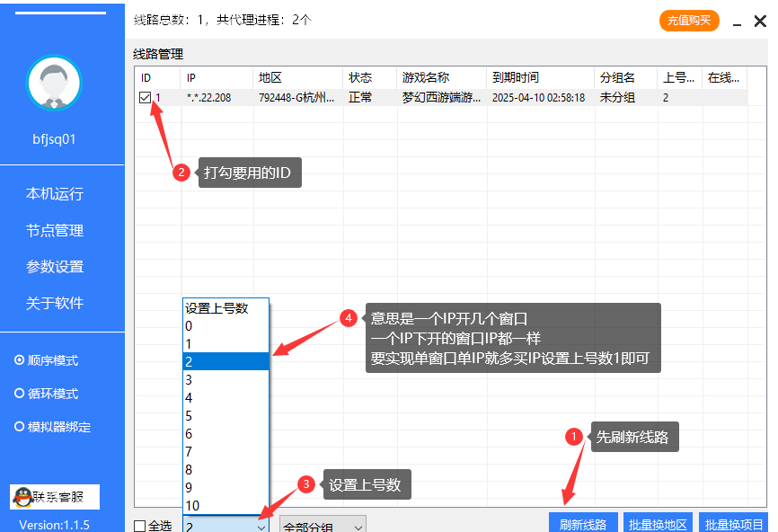The height and width of the screenshot is (532, 778).
Task: Toggle the 全选 select-all checkbox
Action: point(139,526)
